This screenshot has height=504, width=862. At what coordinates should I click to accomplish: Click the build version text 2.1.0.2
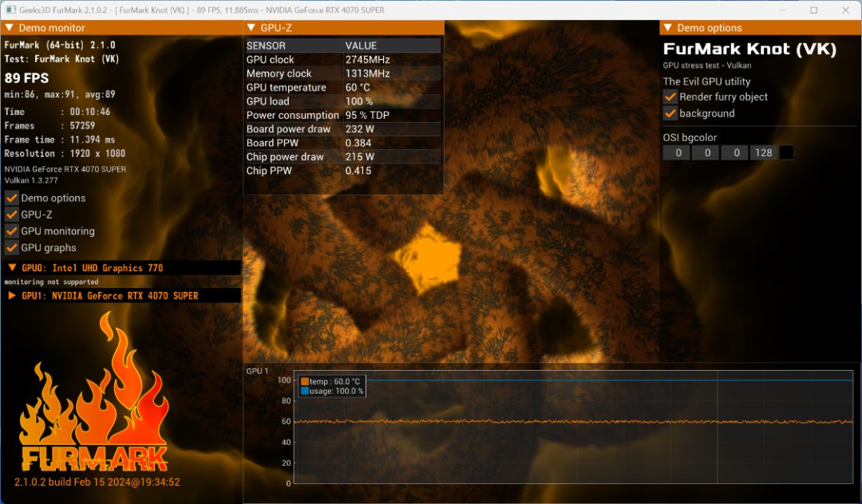click(x=97, y=482)
